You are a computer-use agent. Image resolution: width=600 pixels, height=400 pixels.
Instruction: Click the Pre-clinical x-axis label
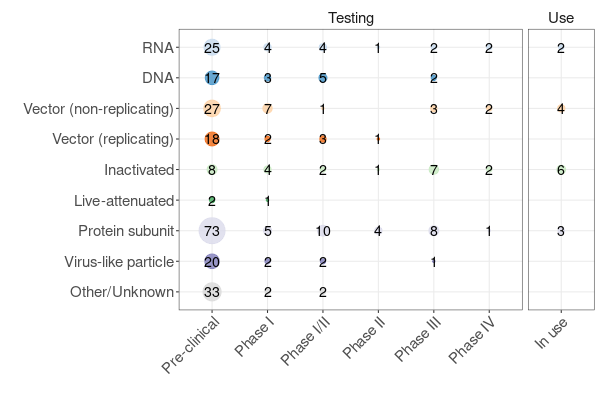click(190, 345)
